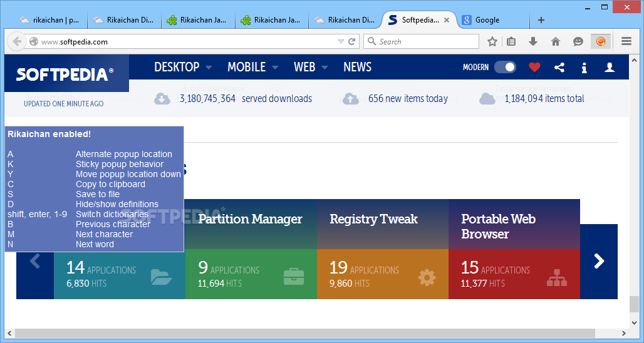
Task: Open the Registry Tweak collection
Action: [373, 219]
